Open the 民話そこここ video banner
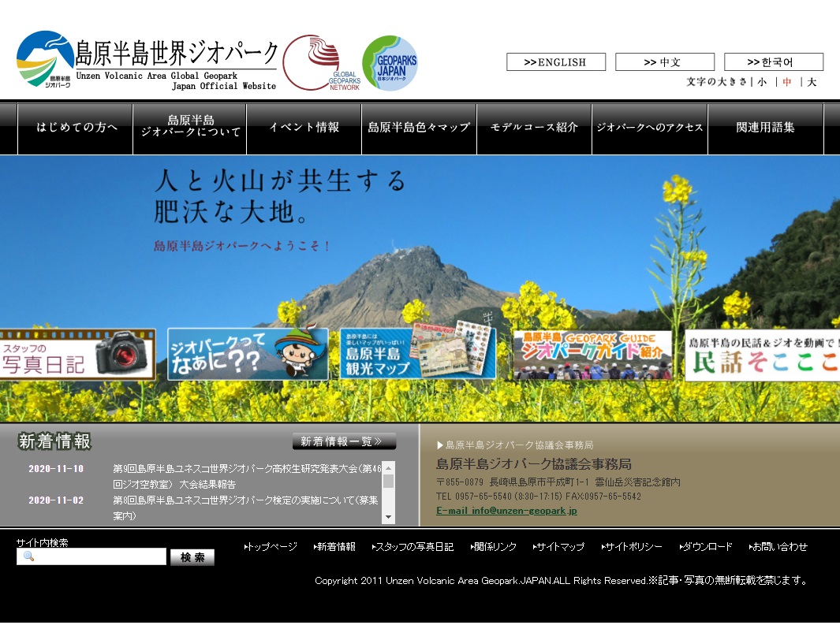 (x=760, y=355)
